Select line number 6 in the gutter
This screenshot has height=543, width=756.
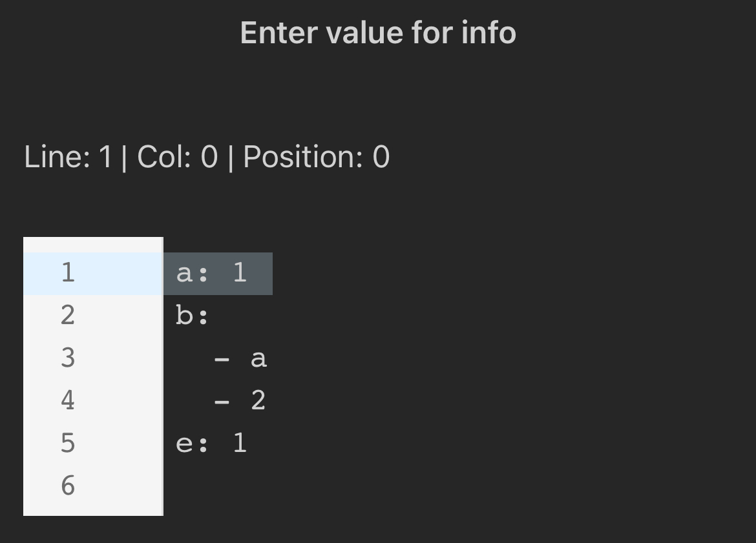(68, 486)
